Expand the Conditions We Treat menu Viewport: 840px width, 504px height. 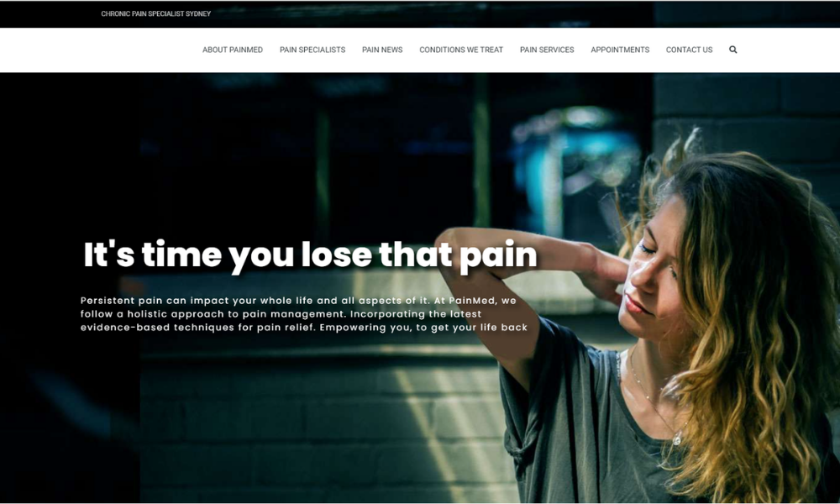(461, 50)
